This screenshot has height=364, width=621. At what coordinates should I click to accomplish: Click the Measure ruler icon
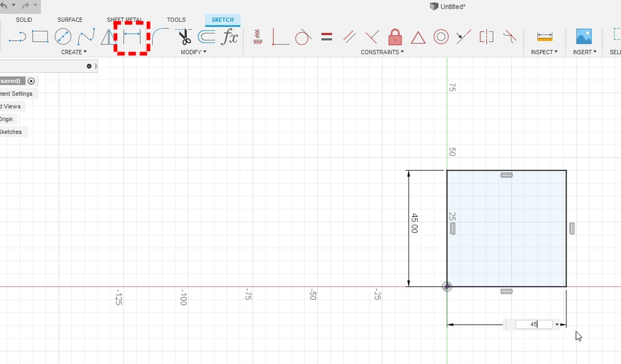coord(545,37)
